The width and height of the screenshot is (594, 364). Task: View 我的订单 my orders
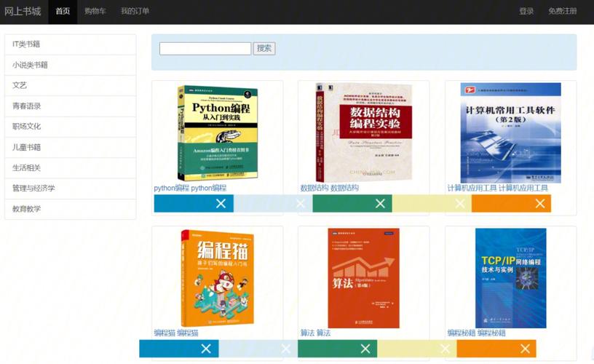click(x=135, y=12)
